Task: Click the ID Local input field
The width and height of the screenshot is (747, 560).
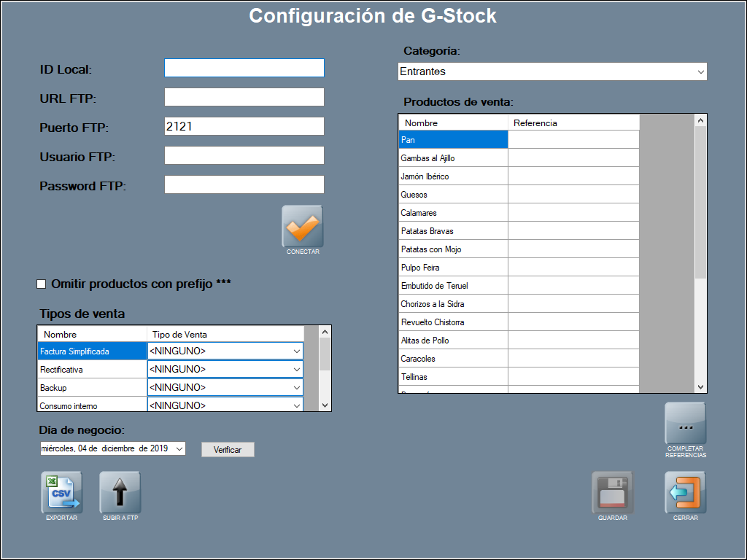Action: click(244, 68)
